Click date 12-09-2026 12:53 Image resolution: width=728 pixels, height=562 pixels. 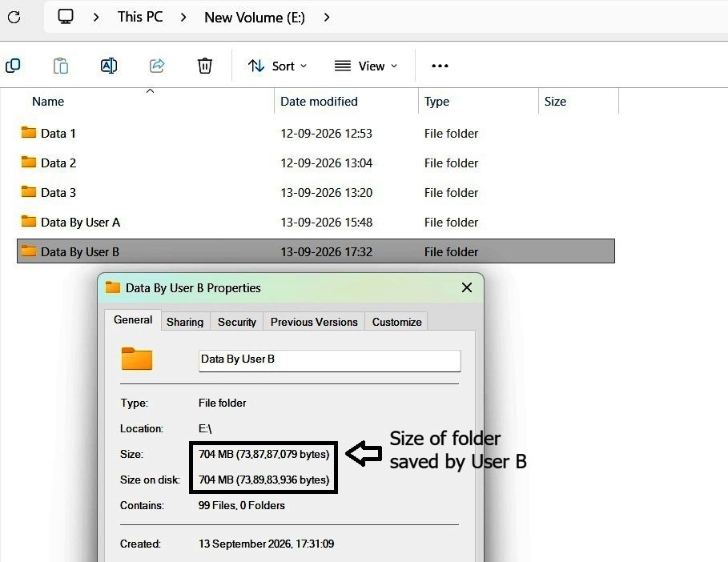327,133
